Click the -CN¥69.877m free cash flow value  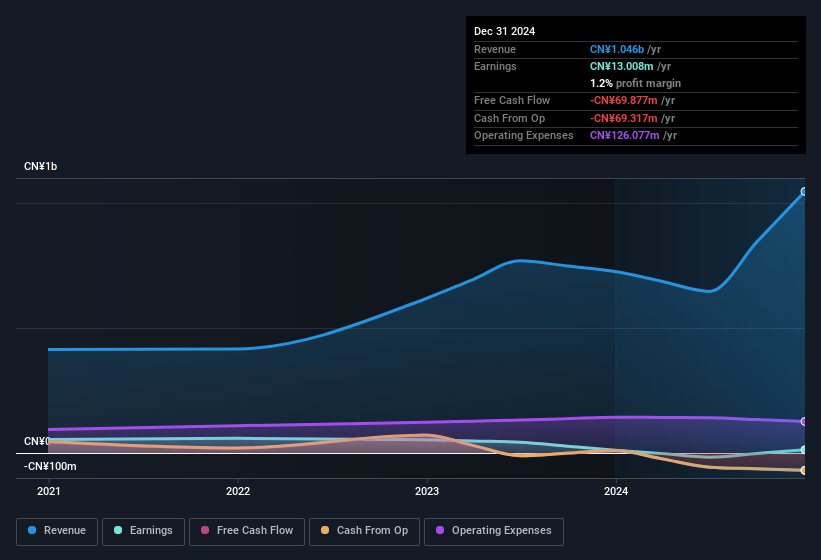tap(624, 100)
